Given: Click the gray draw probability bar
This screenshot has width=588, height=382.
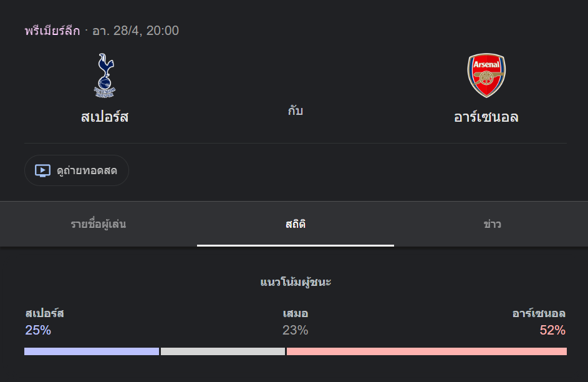Looking at the screenshot, I should click(x=223, y=351).
